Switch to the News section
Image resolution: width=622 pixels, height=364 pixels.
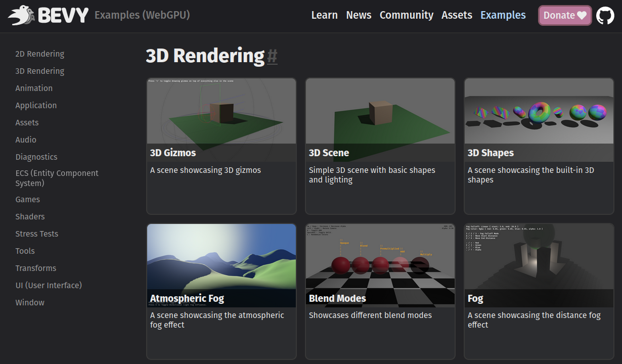click(359, 15)
